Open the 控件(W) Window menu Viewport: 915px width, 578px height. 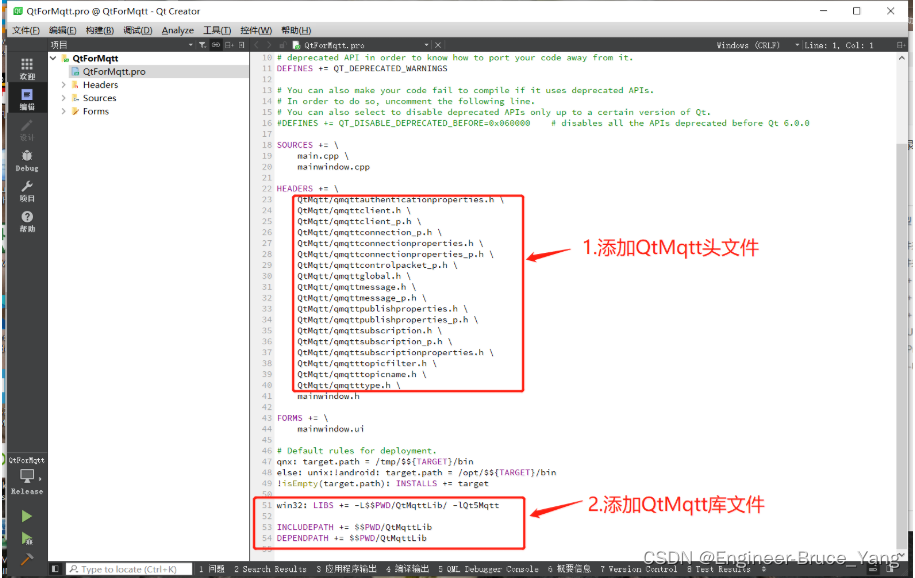pos(256,30)
